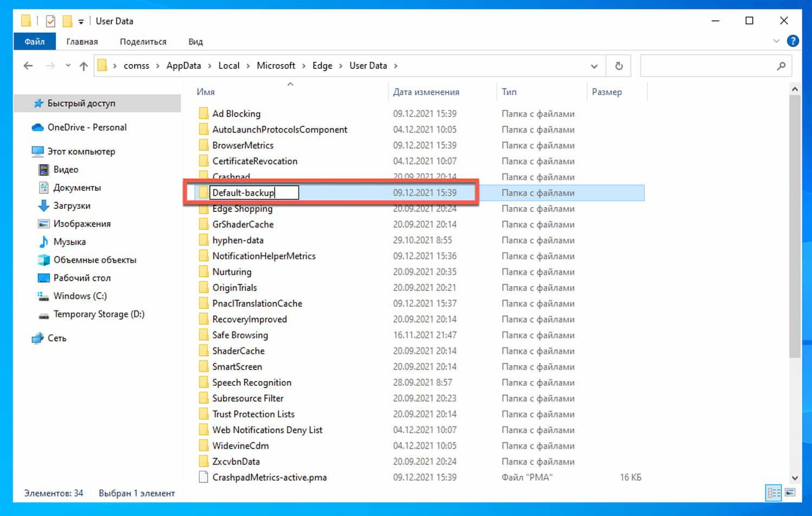Click the comss breadcrumb segment
The height and width of the screenshot is (516, 812).
pos(136,66)
